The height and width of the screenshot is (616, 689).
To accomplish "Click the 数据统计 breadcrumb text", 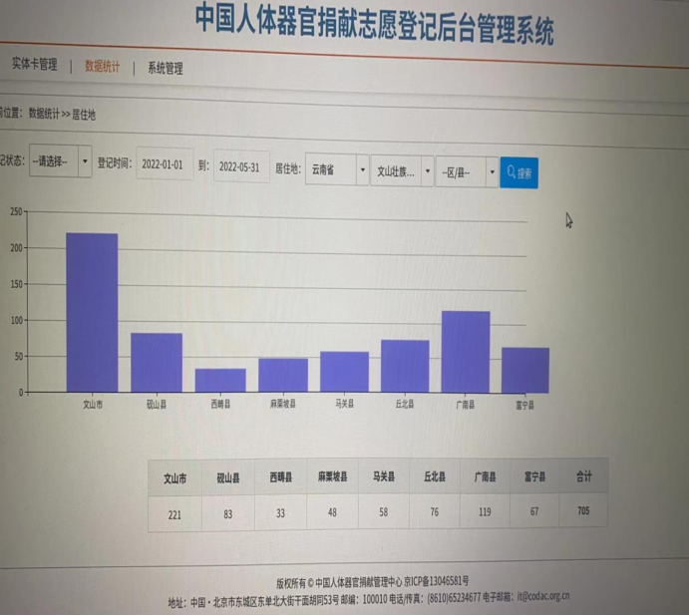I will point(44,114).
